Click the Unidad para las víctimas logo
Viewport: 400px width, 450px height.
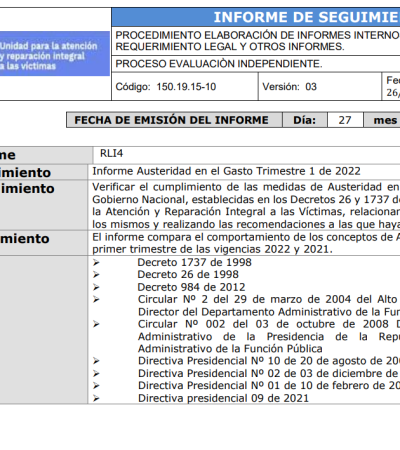click(x=55, y=54)
